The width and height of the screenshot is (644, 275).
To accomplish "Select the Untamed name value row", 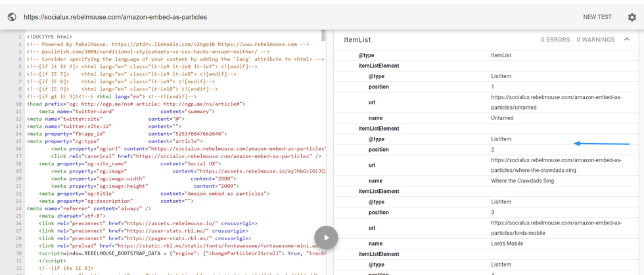I will 503,118.
